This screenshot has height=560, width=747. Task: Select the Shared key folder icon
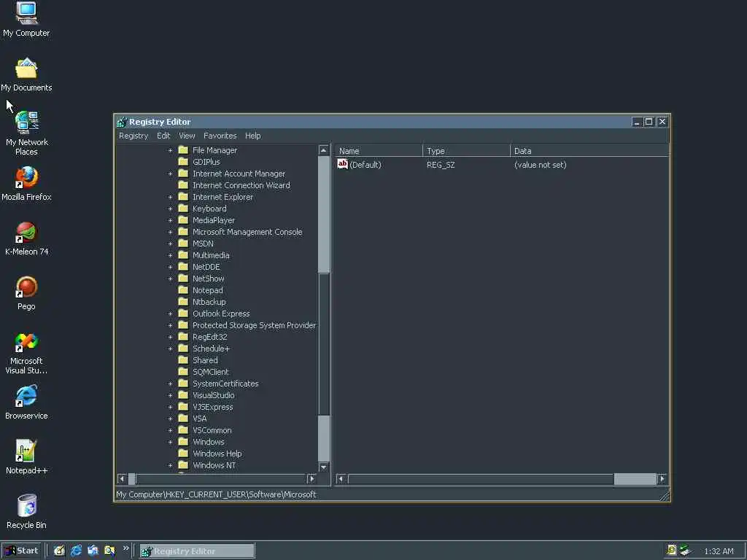click(183, 360)
